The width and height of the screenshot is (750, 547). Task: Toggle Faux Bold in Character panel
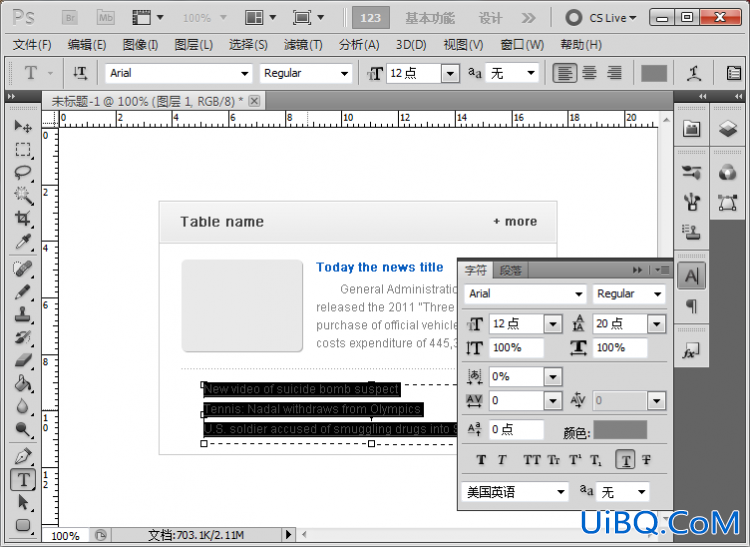pyautogui.click(x=481, y=460)
